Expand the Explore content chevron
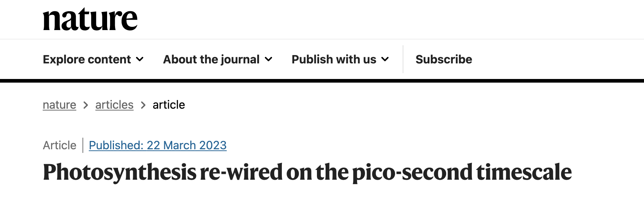 pos(140,59)
